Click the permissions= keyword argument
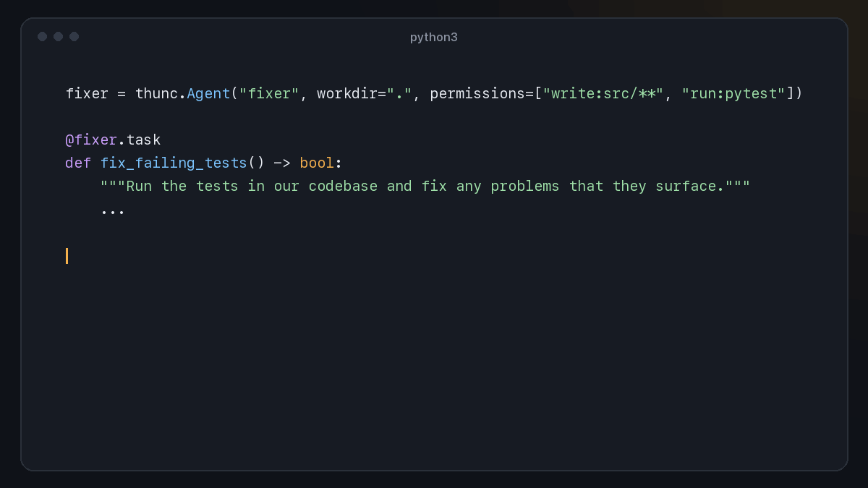 (482, 93)
